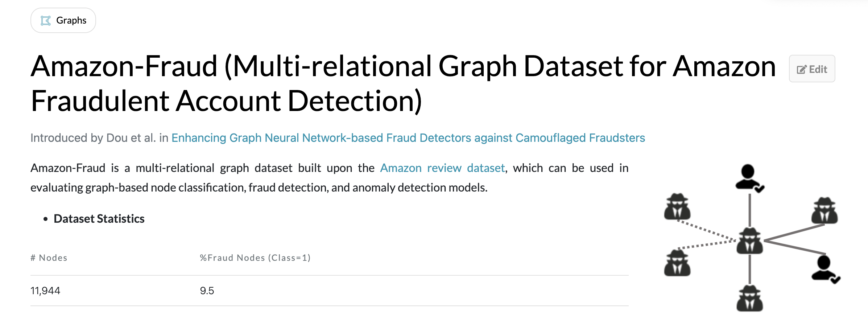868x333 pixels.
Task: Click the pencil icon in Edit button
Action: coord(802,69)
